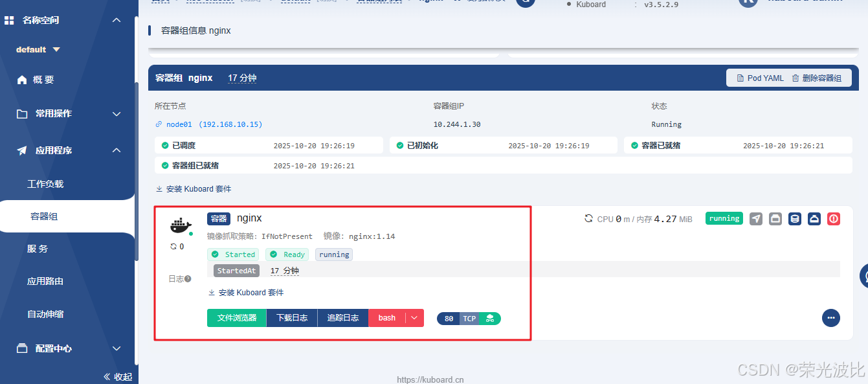This screenshot has height=384, width=868.
Task: Click the Docker whale container icon
Action: [x=181, y=225]
